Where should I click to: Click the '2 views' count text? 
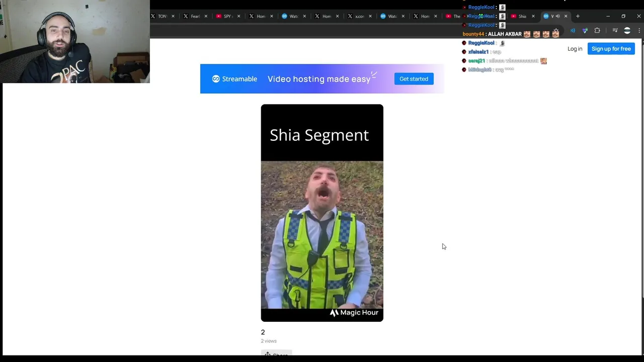269,341
